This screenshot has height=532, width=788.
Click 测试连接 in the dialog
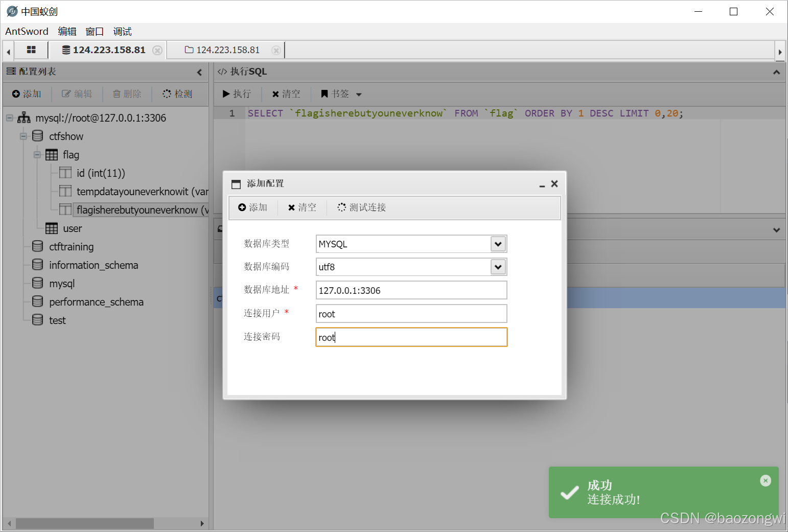tap(362, 207)
